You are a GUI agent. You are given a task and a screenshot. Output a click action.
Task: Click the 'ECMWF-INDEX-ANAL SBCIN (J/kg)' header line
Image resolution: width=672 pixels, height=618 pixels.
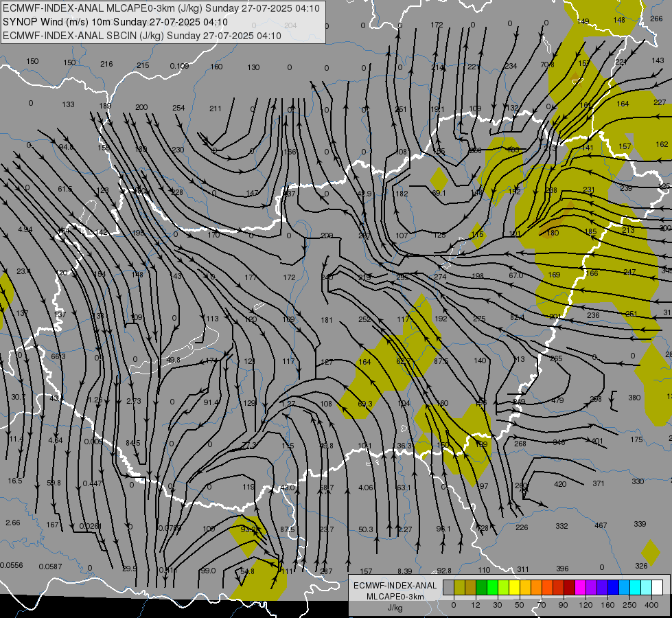click(142, 36)
